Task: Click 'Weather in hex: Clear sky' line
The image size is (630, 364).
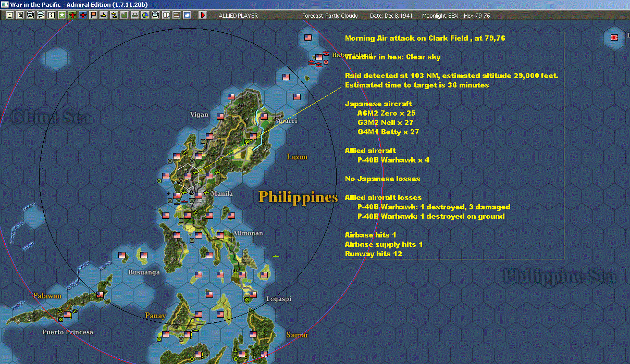Action: point(393,57)
